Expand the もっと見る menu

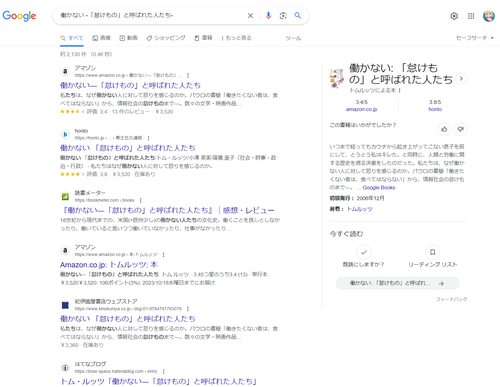click(x=236, y=38)
